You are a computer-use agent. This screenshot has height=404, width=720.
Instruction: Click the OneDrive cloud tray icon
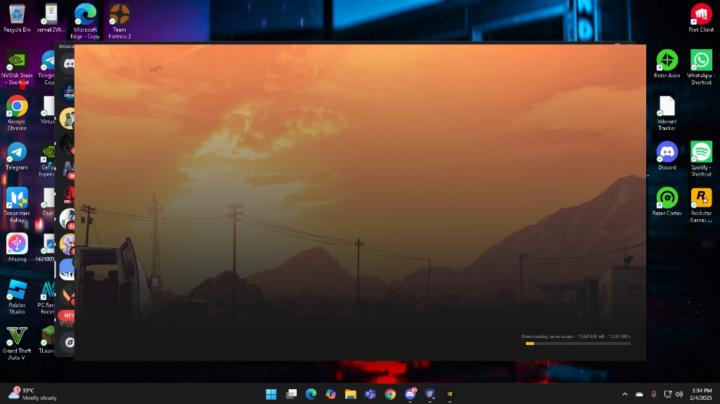pos(639,394)
